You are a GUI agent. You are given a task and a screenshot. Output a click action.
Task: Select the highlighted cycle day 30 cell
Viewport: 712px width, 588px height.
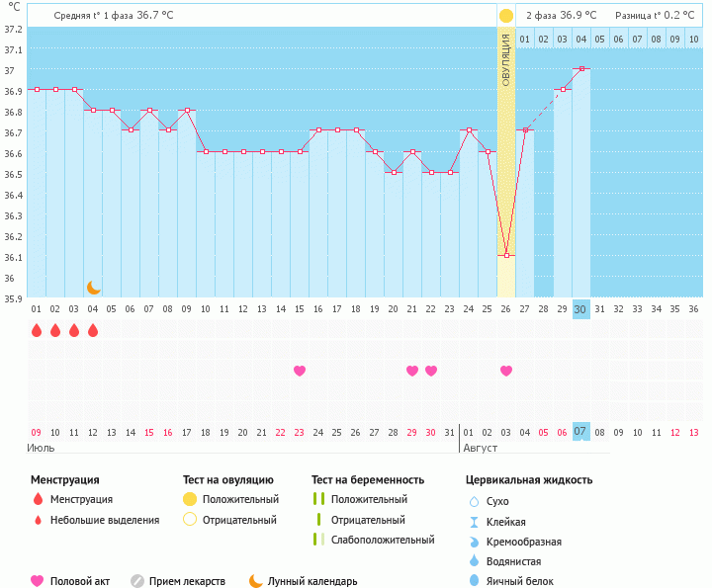581,309
